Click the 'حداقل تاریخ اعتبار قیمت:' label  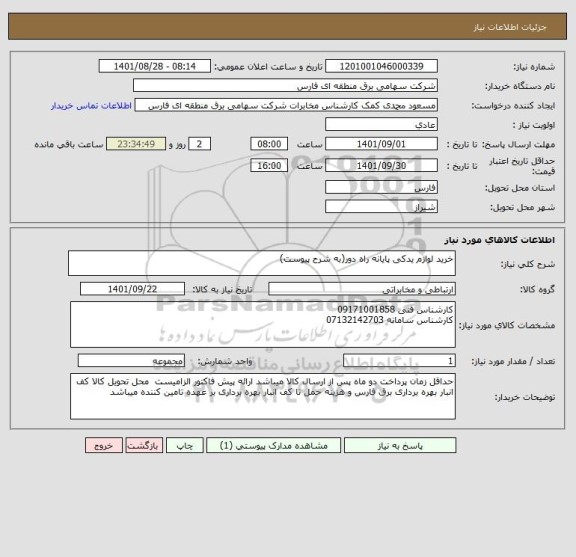pyautogui.click(x=522, y=166)
